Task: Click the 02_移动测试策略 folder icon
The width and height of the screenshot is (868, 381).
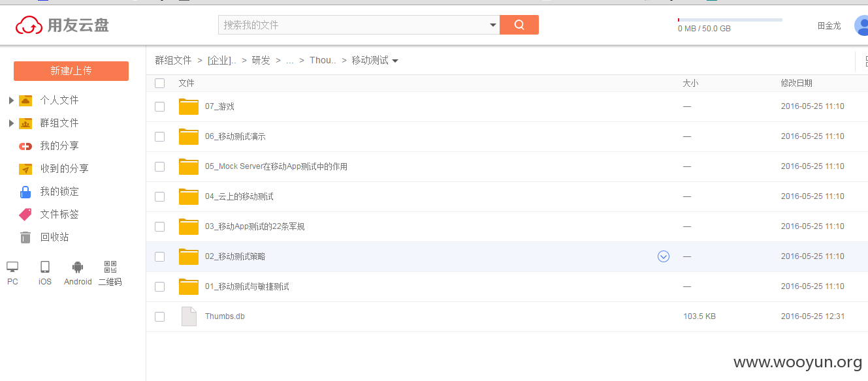Action: click(x=189, y=256)
